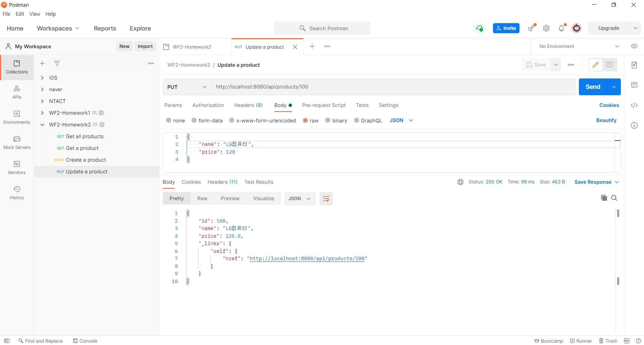Click the Import button
Image resolution: width=644 pixels, height=345 pixels.
(x=145, y=46)
